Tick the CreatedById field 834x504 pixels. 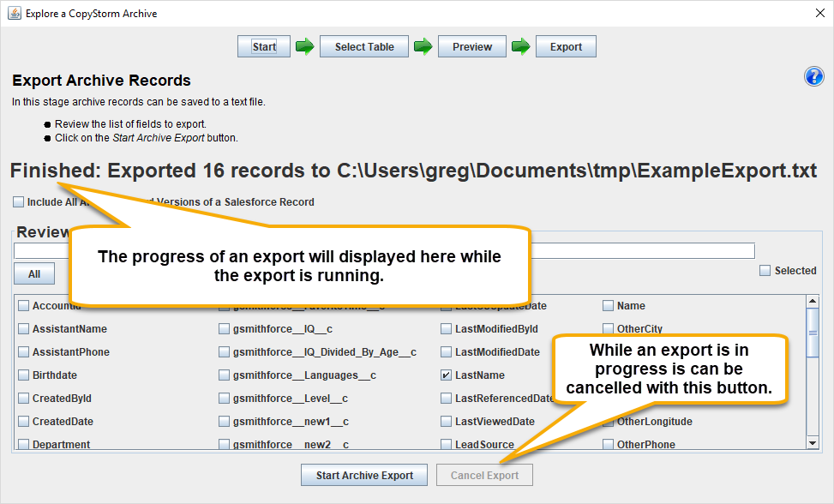23,399
